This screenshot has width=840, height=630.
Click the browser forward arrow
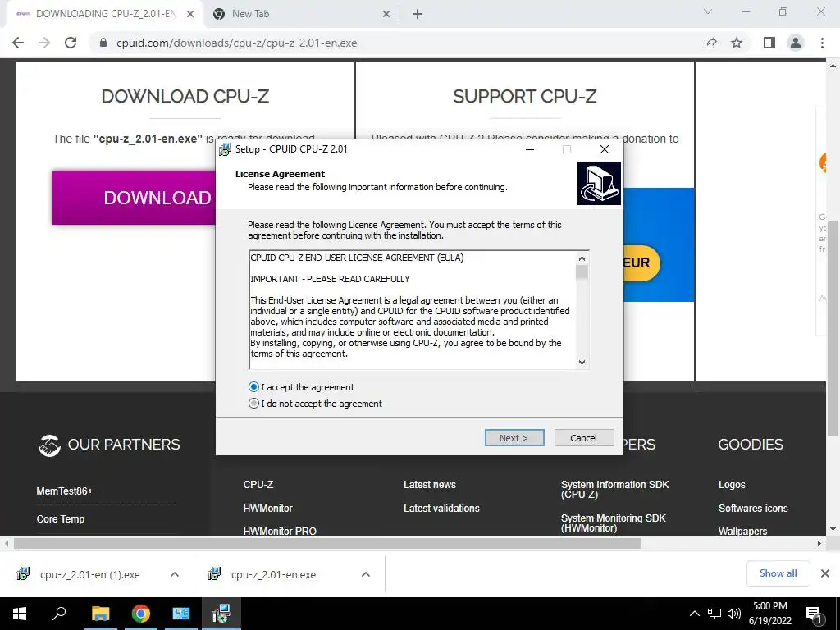coord(44,43)
